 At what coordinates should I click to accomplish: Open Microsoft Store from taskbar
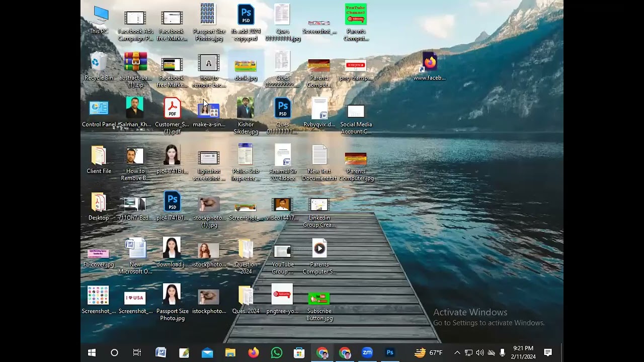pos(299,353)
